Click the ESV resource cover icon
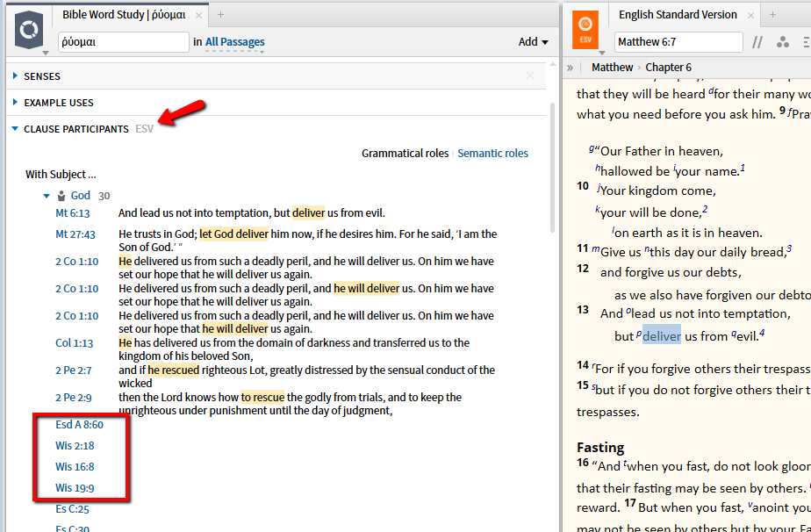This screenshot has height=532, width=811. tap(585, 30)
